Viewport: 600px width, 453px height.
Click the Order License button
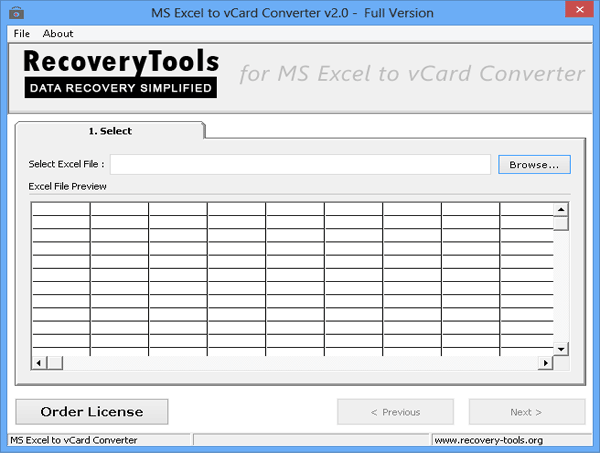tap(92, 411)
